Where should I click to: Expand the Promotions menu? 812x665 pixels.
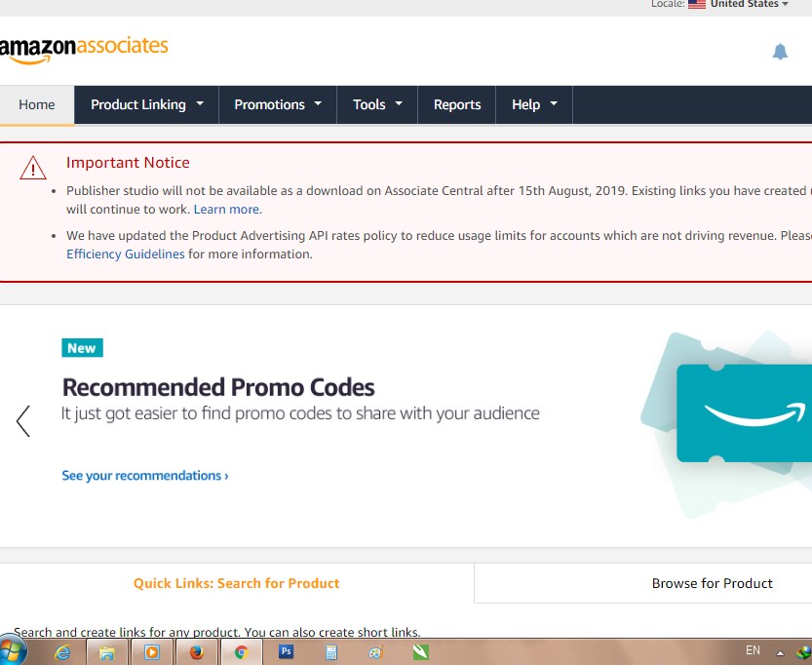pos(278,104)
